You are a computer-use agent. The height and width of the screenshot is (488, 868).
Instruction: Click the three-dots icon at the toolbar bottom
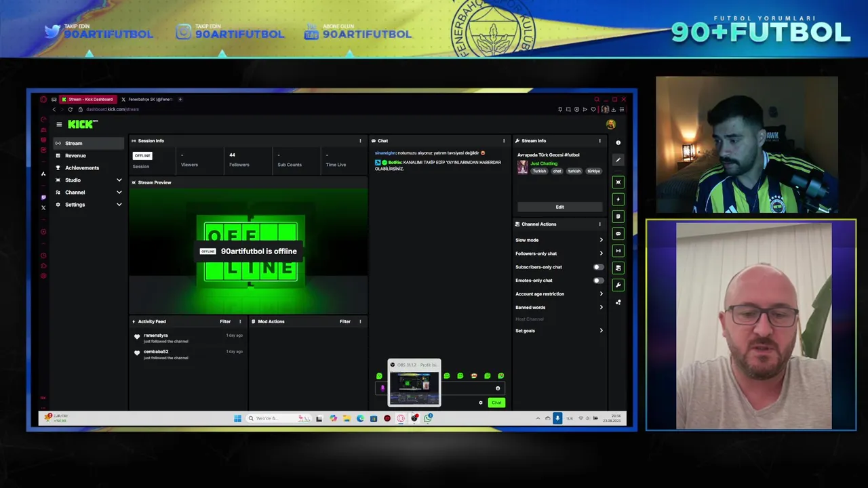tap(618, 302)
